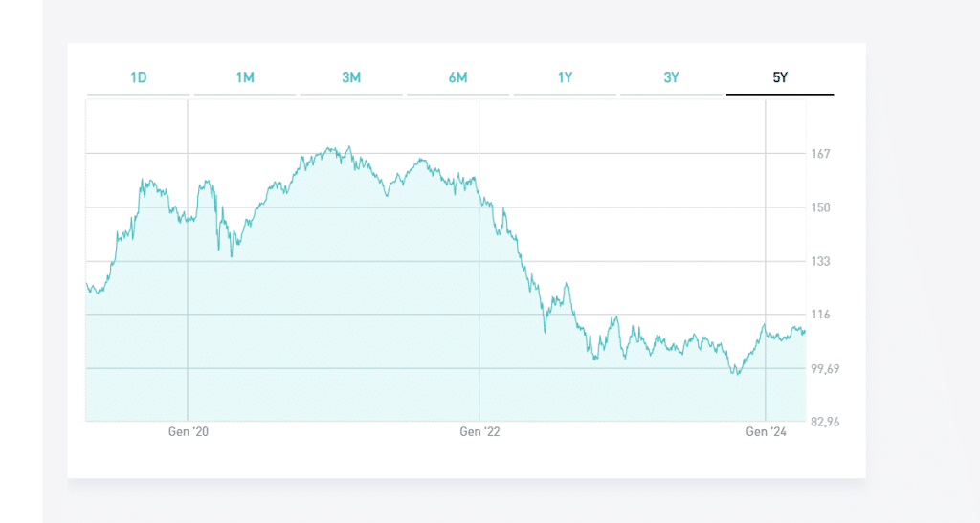Click the Gen '20 date label
The image size is (980, 523).
(189, 432)
